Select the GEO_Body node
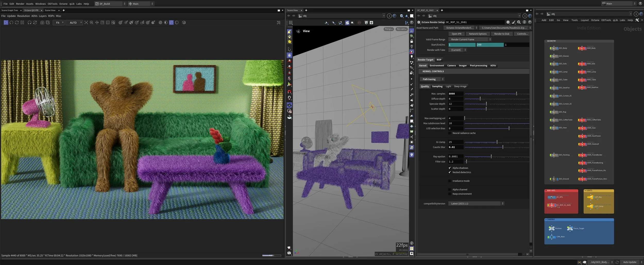Screen dimensions: 644x265 tap(554, 48)
